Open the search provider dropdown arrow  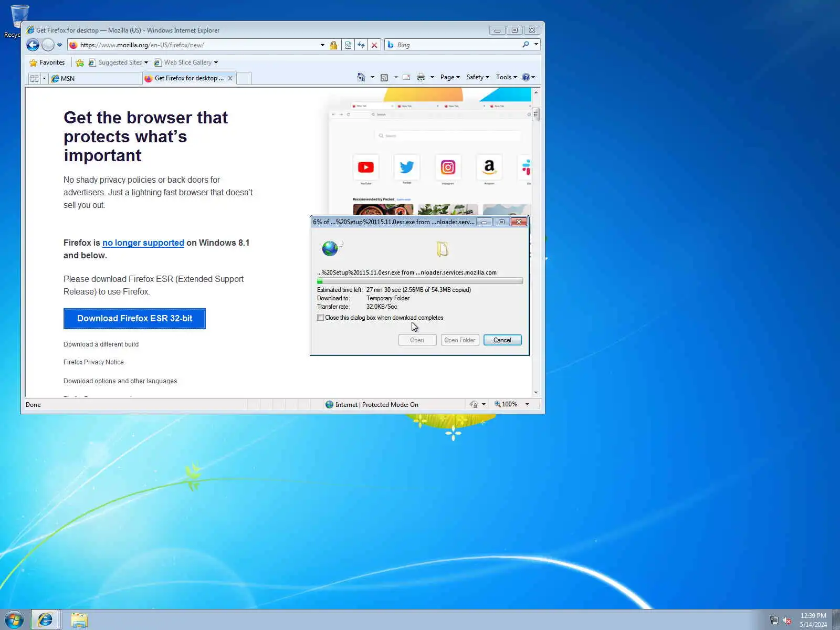pyautogui.click(x=536, y=45)
